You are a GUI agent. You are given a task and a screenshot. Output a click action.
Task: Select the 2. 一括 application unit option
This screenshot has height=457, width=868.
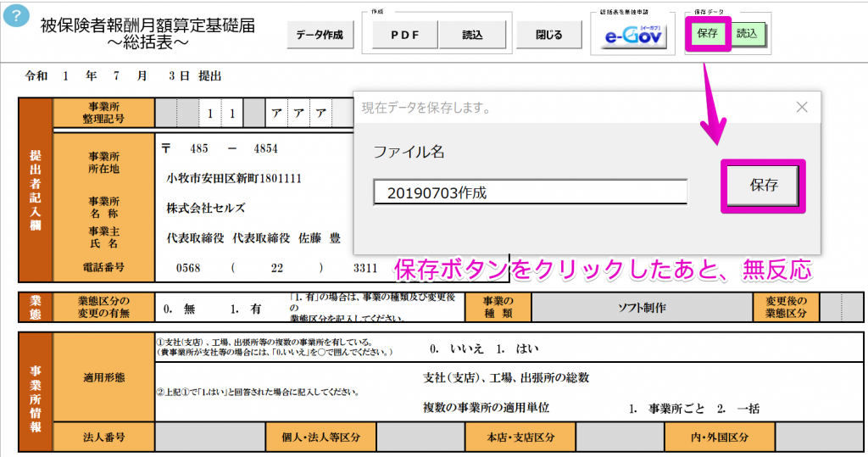pos(737,408)
